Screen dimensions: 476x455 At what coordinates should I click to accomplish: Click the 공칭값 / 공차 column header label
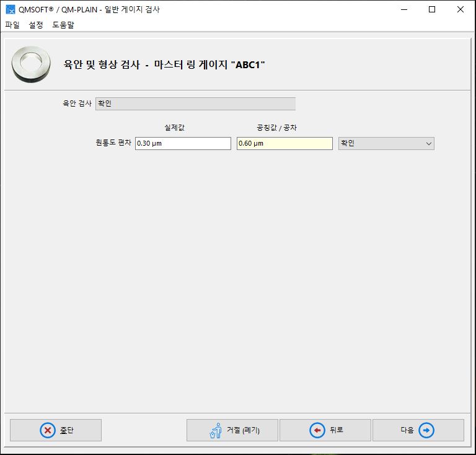click(x=276, y=128)
